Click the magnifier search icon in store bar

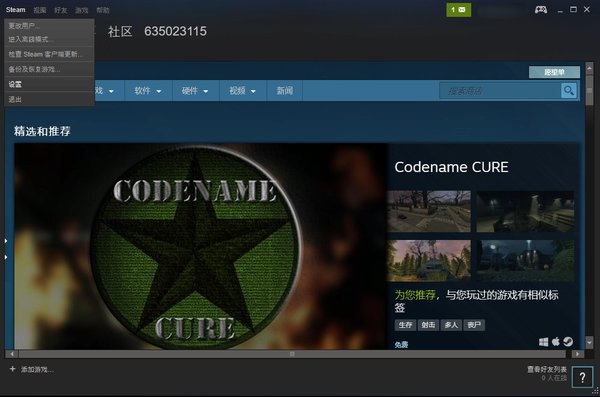click(x=569, y=91)
